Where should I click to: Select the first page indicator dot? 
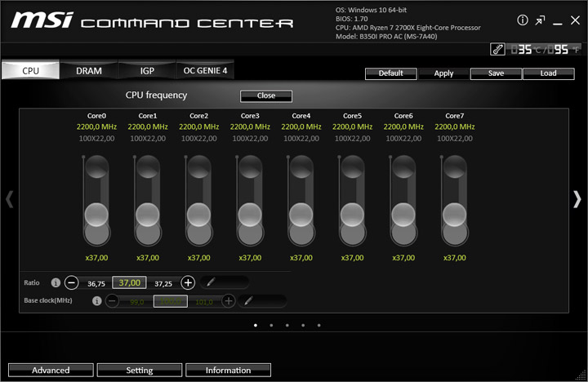coord(256,325)
